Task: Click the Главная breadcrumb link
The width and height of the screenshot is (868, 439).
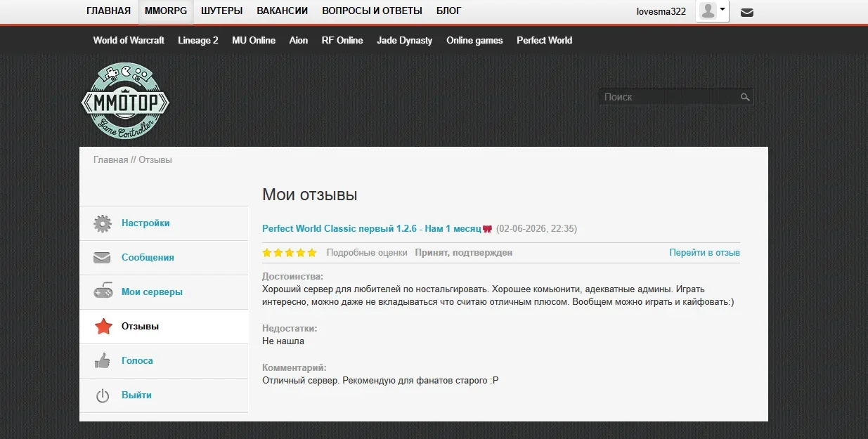Action: point(111,159)
